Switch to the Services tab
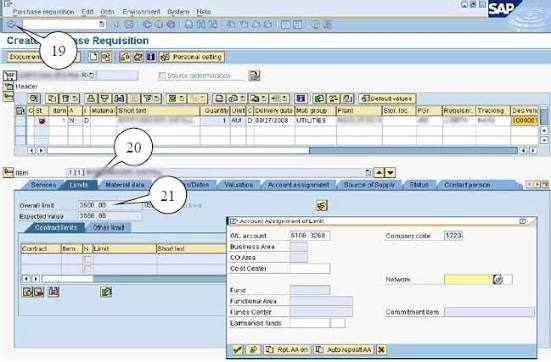The image size is (551, 362). click(x=43, y=185)
